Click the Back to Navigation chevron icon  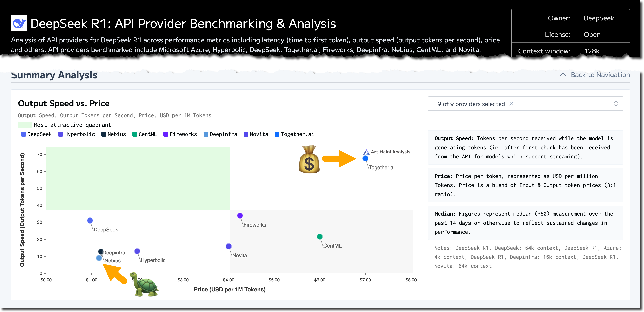(x=563, y=75)
